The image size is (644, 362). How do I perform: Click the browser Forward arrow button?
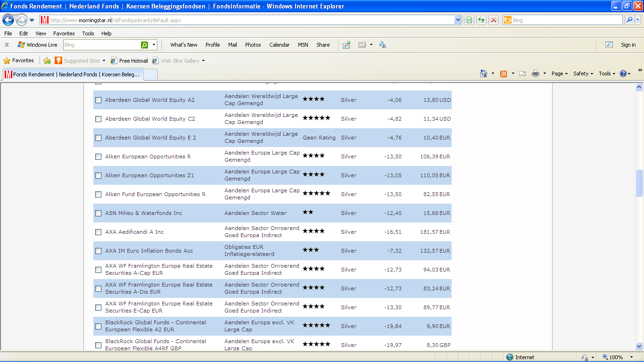pos(22,20)
